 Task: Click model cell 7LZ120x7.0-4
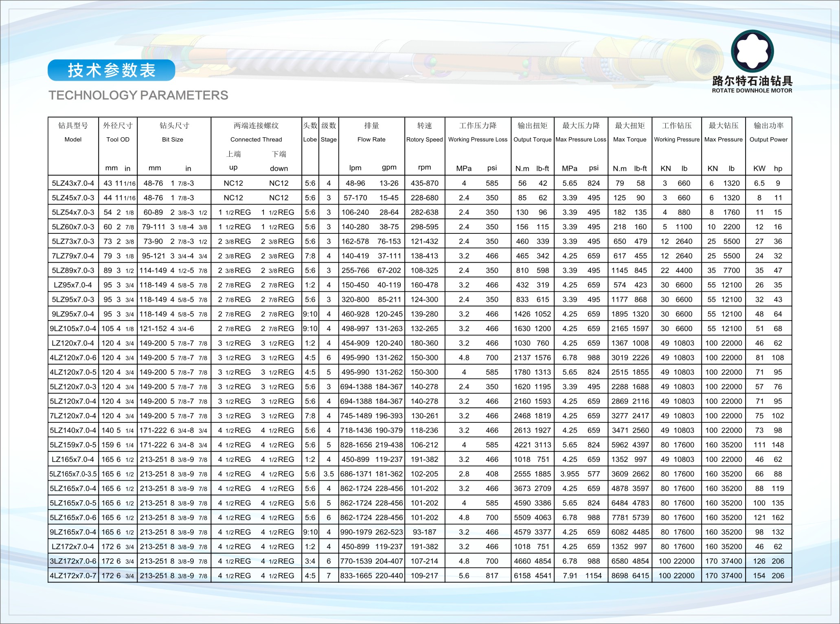(x=73, y=416)
